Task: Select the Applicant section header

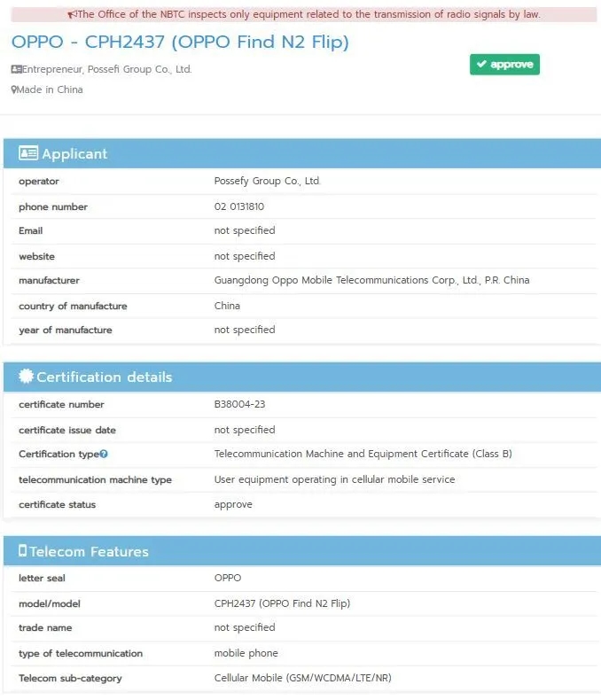Action: pyautogui.click(x=302, y=153)
